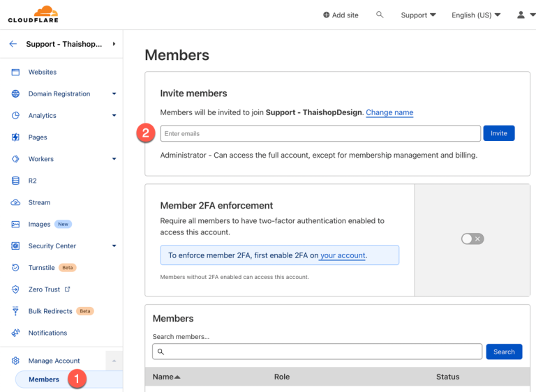The width and height of the screenshot is (536, 392).
Task: Open English (US) language dropdown
Action: point(476,15)
